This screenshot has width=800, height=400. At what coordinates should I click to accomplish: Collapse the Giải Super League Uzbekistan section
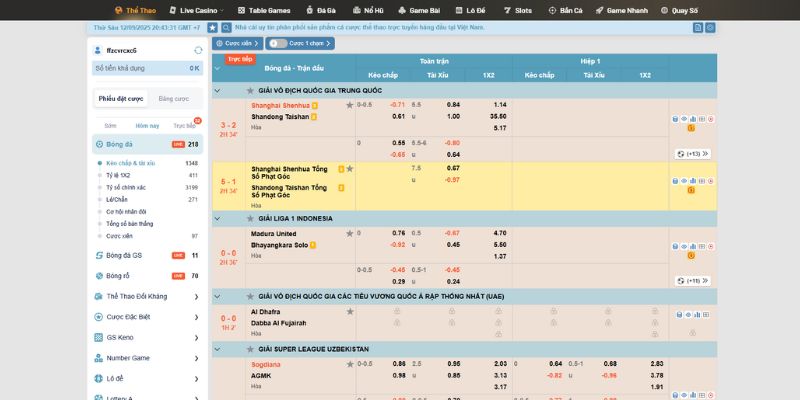[x=217, y=349]
